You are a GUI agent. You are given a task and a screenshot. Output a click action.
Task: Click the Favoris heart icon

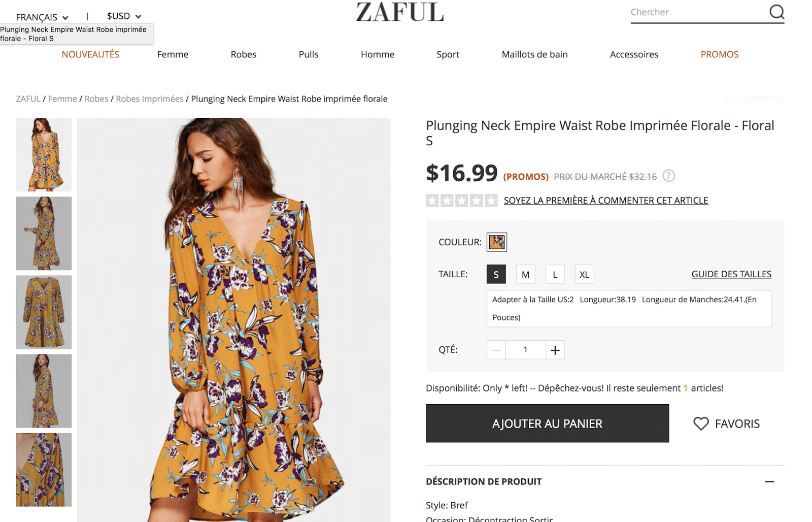701,423
